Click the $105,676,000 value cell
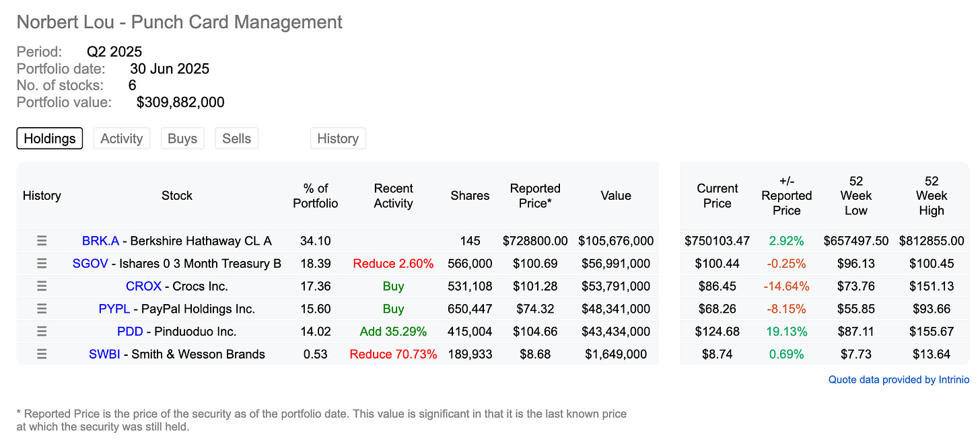This screenshot has height=448, width=980. [x=616, y=241]
